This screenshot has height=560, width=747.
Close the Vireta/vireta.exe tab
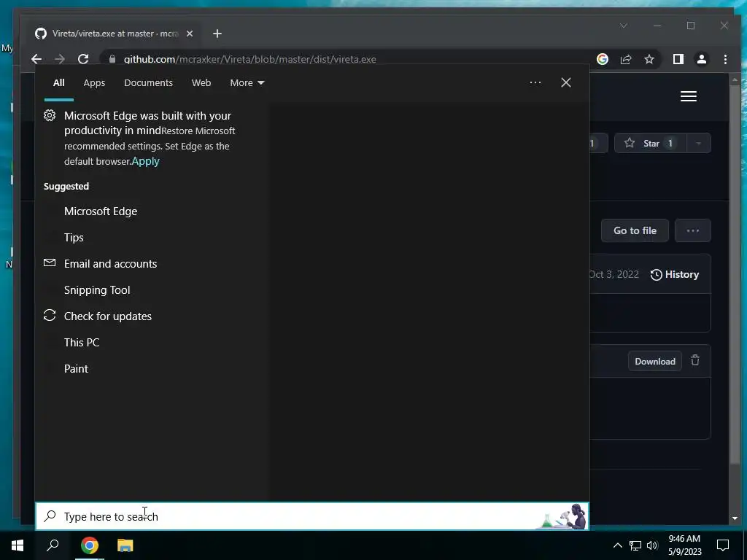click(x=190, y=34)
